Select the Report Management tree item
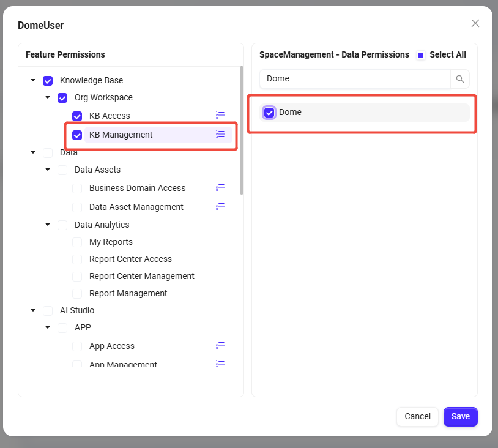This screenshot has height=448, width=498. click(x=128, y=293)
